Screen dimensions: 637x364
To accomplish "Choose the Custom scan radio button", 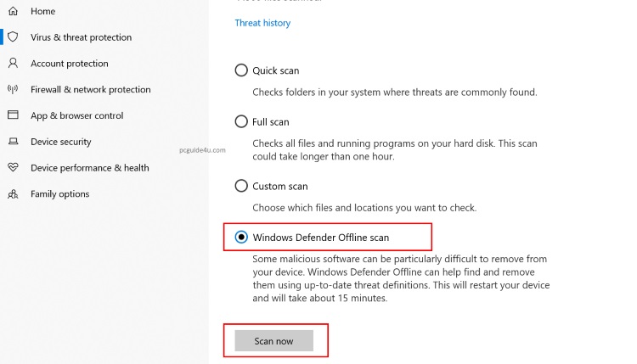I will (241, 186).
